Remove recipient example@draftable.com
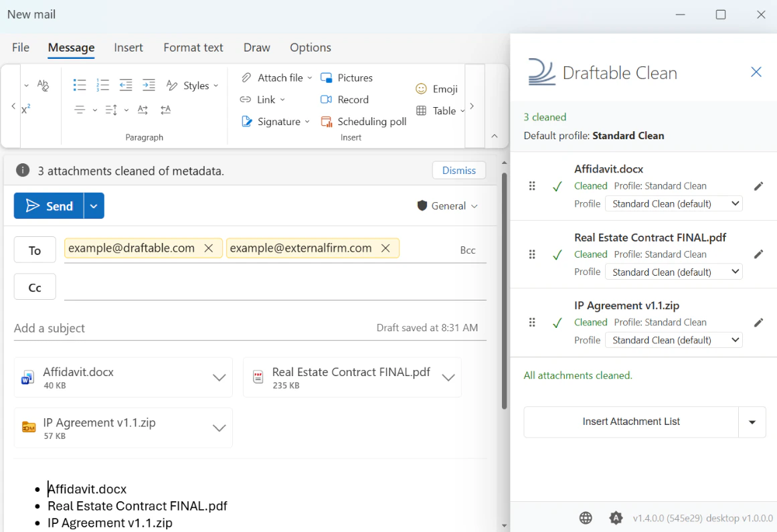The height and width of the screenshot is (532, 777). 209,248
